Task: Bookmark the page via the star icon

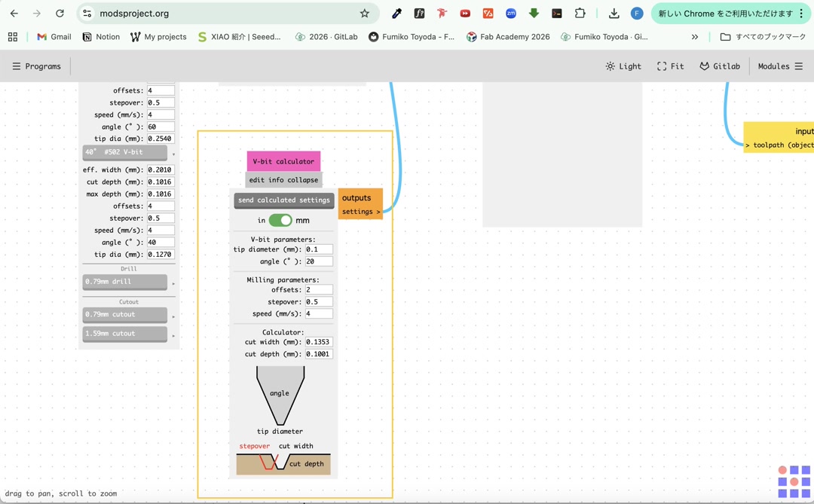Action: coord(365,13)
